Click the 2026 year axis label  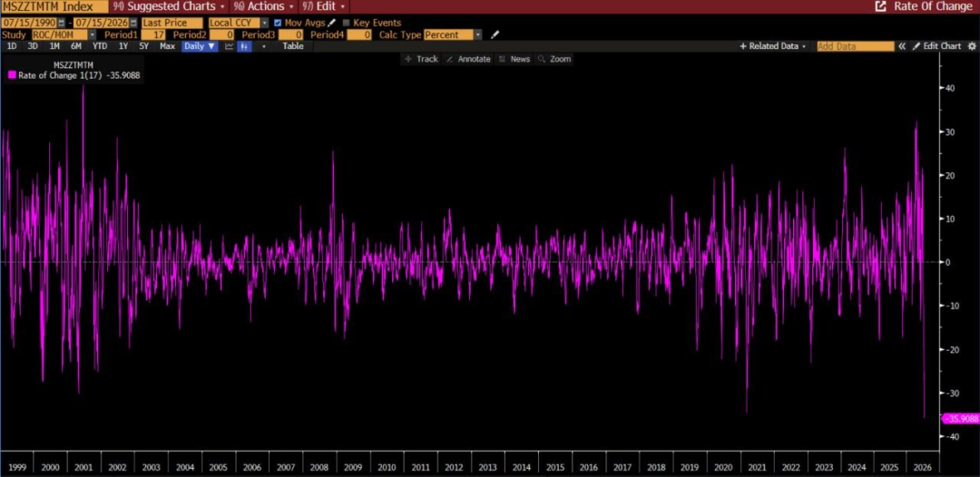(x=925, y=467)
